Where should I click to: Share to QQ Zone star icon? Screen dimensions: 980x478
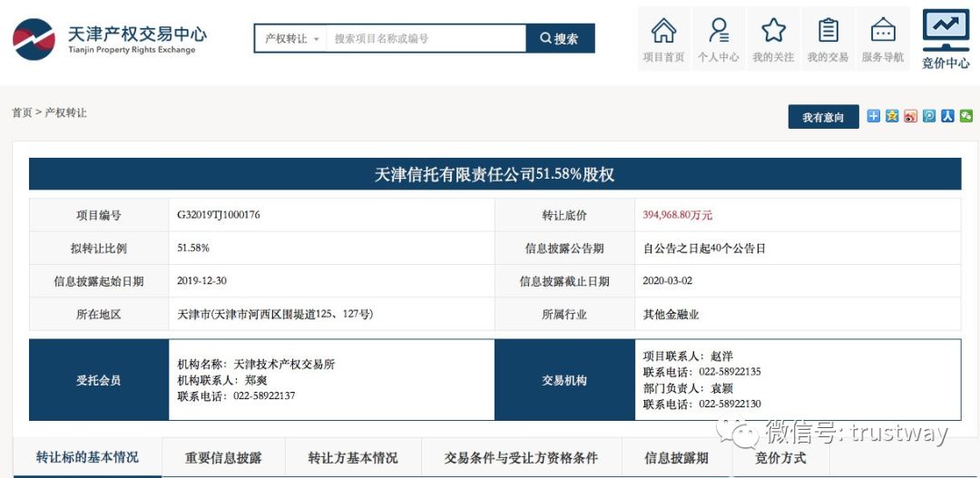(892, 116)
